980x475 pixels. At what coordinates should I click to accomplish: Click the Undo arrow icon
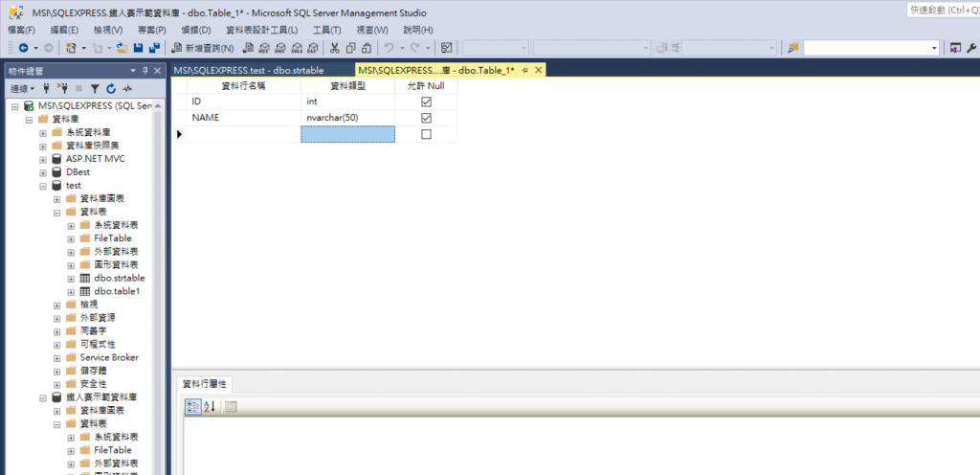coord(389,48)
